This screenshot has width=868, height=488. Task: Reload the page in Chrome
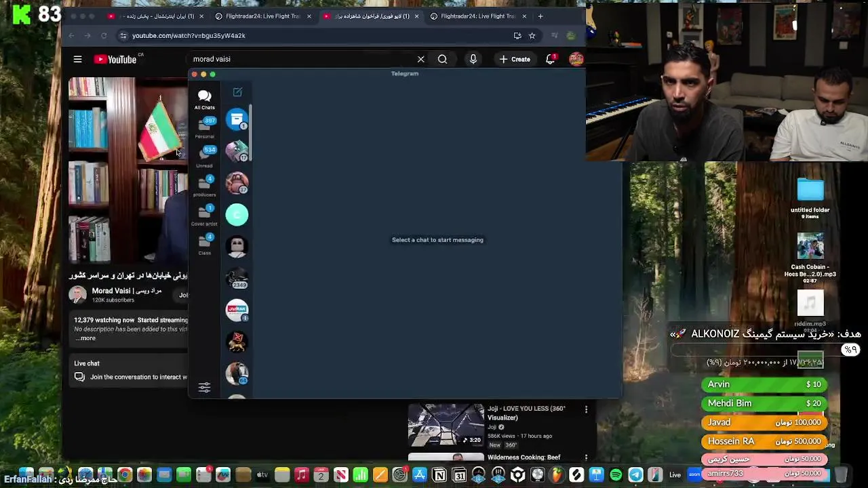tap(104, 35)
